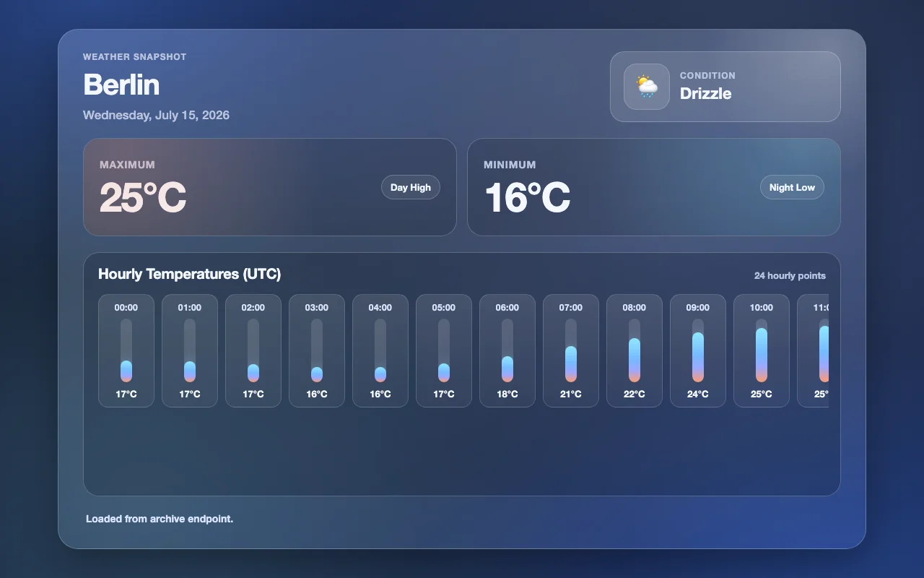Select the large 16°C minimum temperature

click(x=527, y=197)
